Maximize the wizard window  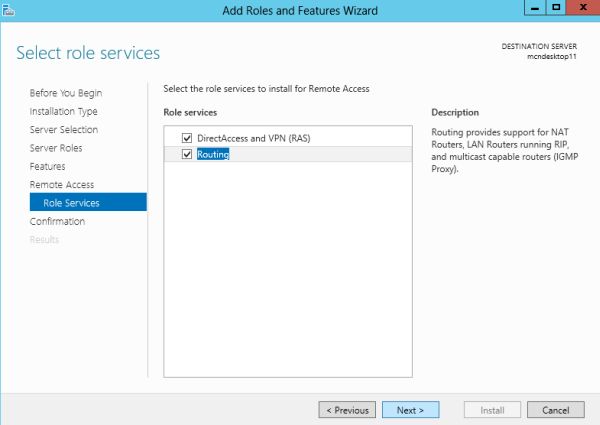pyautogui.click(x=556, y=9)
